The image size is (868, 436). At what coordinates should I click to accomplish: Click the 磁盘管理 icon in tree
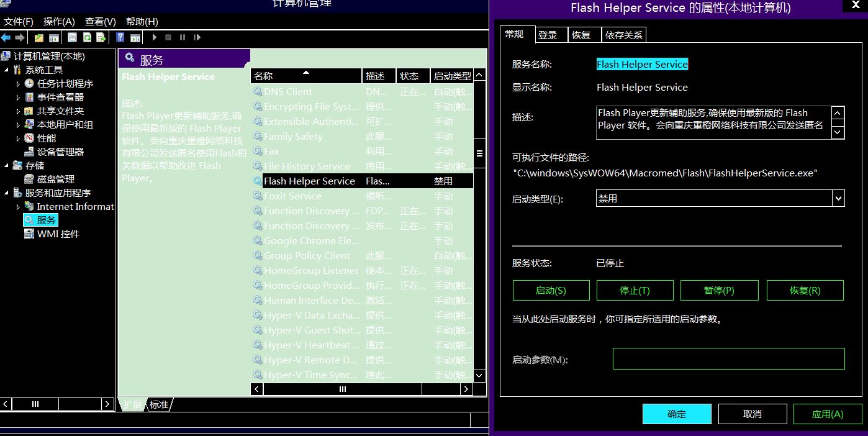pos(29,179)
